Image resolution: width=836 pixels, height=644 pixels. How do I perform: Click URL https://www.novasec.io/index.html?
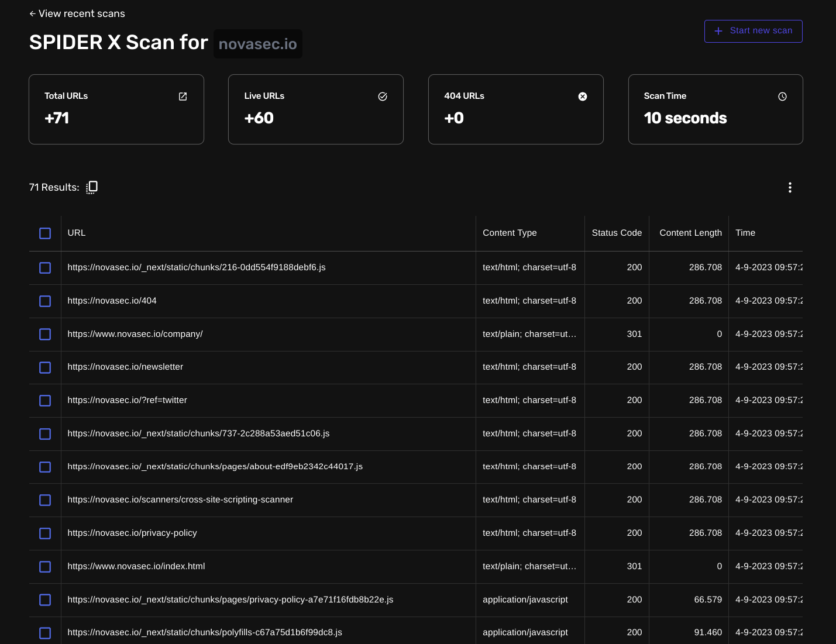point(136,566)
